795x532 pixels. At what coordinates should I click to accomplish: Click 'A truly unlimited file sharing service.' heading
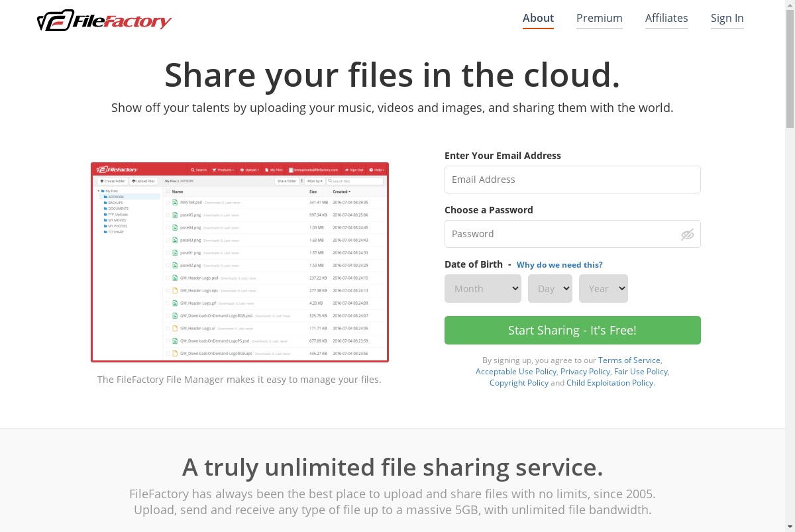pos(393,468)
